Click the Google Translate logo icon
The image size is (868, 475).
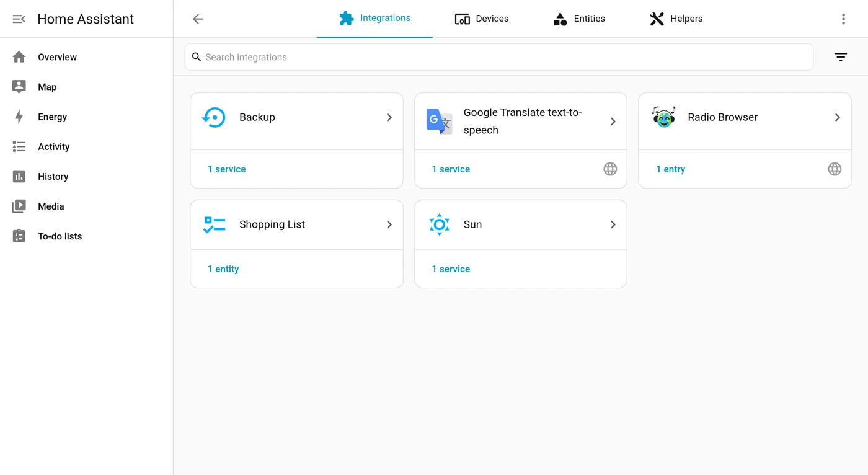tap(439, 121)
